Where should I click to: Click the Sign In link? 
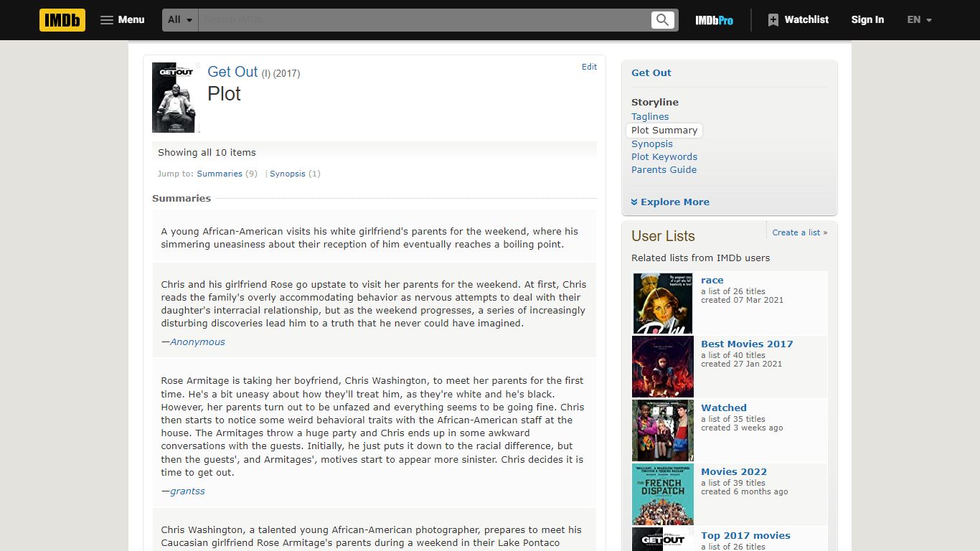click(x=867, y=20)
